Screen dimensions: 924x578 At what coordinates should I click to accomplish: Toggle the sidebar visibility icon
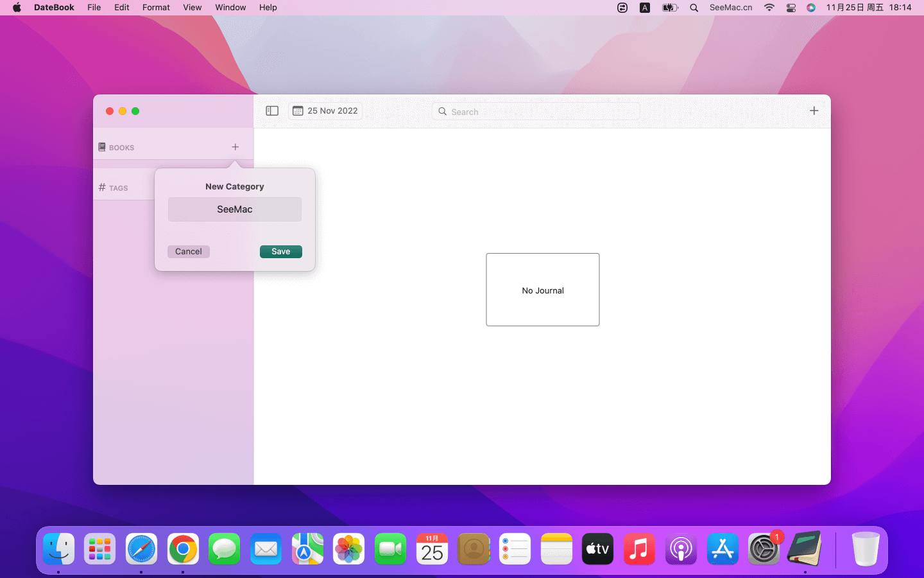272,111
